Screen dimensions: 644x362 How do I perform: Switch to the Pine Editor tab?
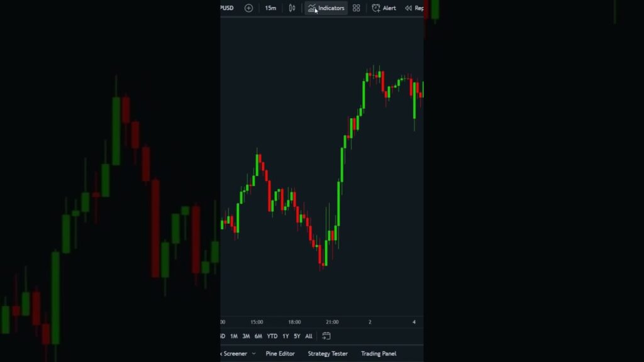[x=280, y=354]
